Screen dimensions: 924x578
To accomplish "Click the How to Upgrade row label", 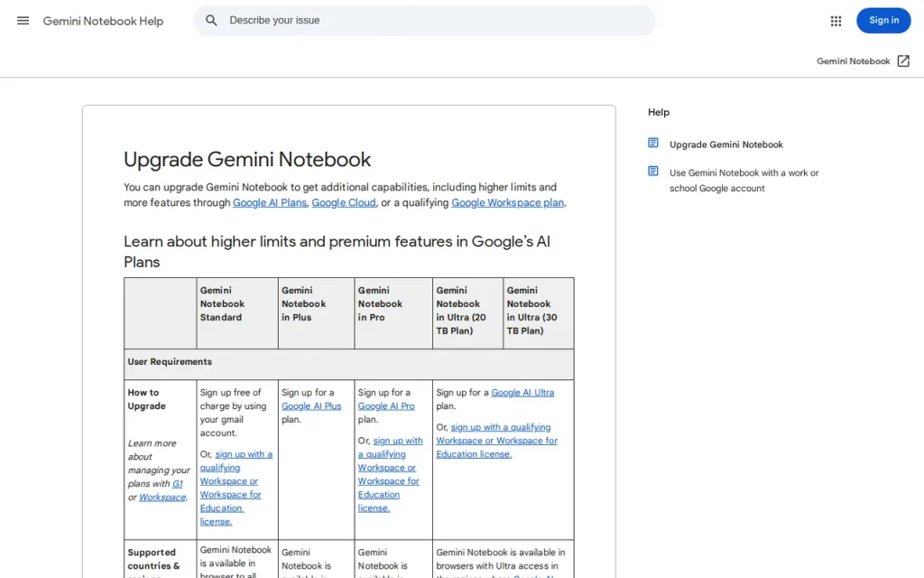I will coord(147,399).
